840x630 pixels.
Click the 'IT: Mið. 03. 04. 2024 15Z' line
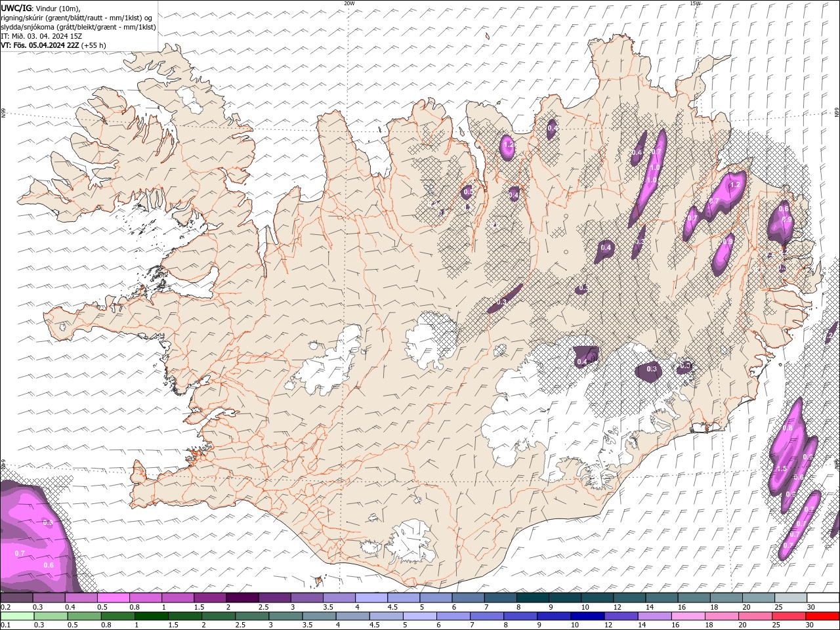click(x=41, y=36)
